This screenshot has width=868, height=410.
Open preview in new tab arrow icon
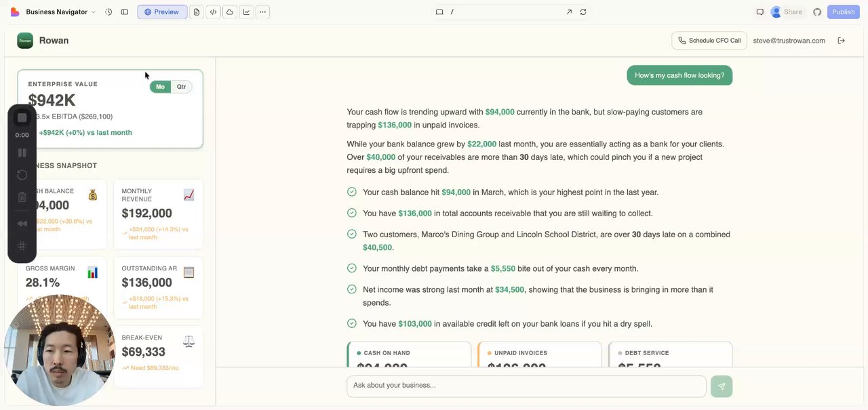tap(569, 12)
